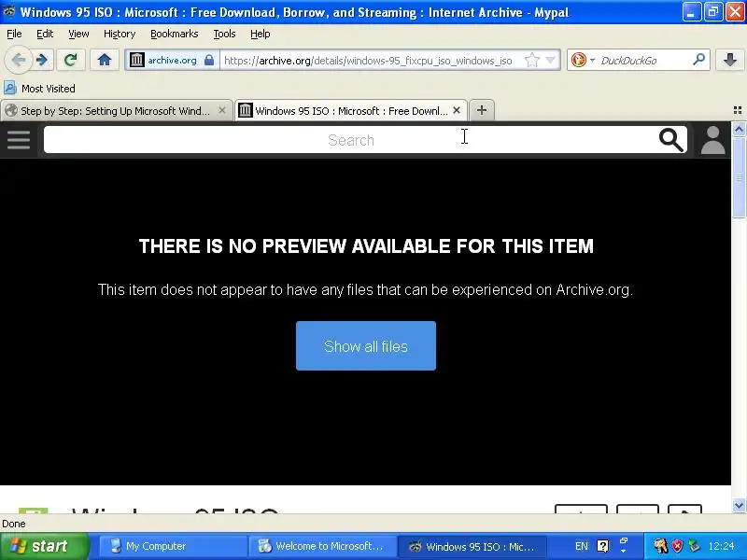Click the network connection tray icon

(694, 546)
